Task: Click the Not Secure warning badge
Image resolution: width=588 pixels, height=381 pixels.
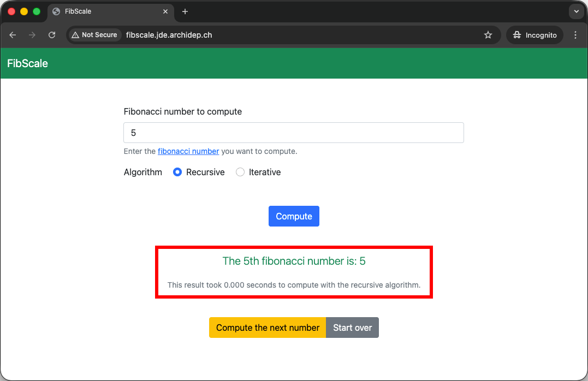Action: coord(94,35)
